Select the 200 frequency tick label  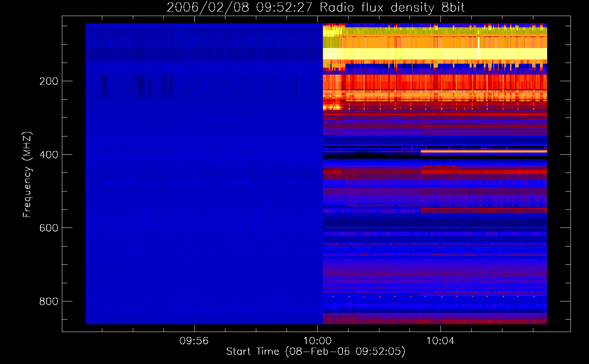pos(49,81)
